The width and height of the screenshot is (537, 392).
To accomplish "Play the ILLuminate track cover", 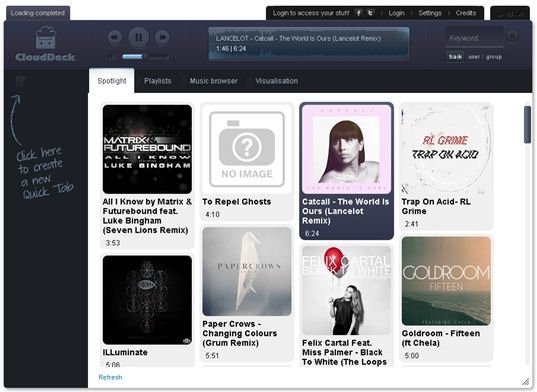I will point(147,300).
